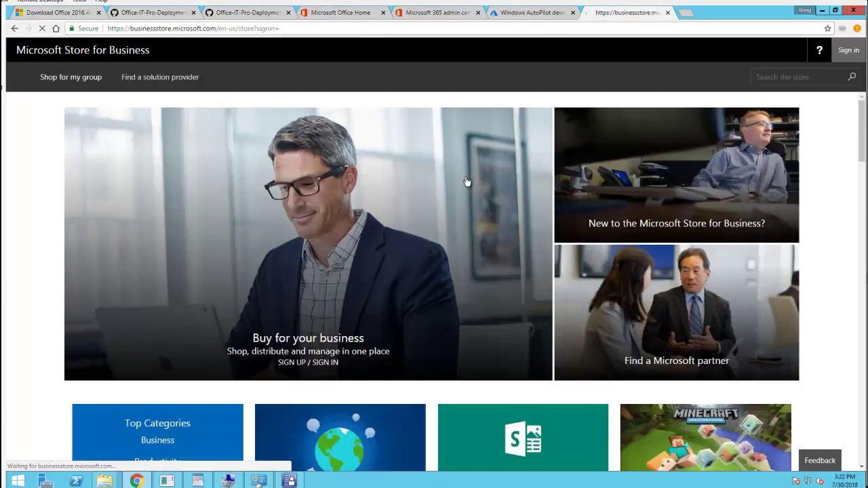Screen dimensions: 868x488
Task: Open the help question mark icon
Action: pos(819,50)
